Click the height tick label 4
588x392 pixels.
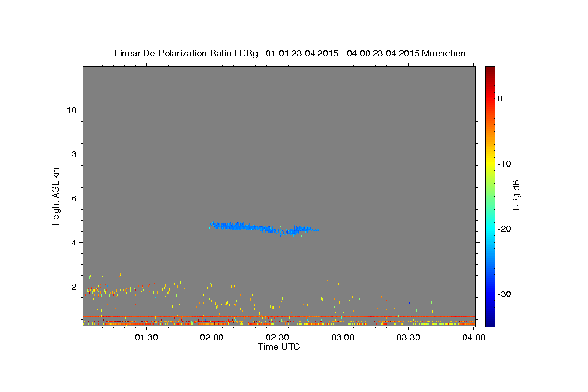tap(73, 243)
